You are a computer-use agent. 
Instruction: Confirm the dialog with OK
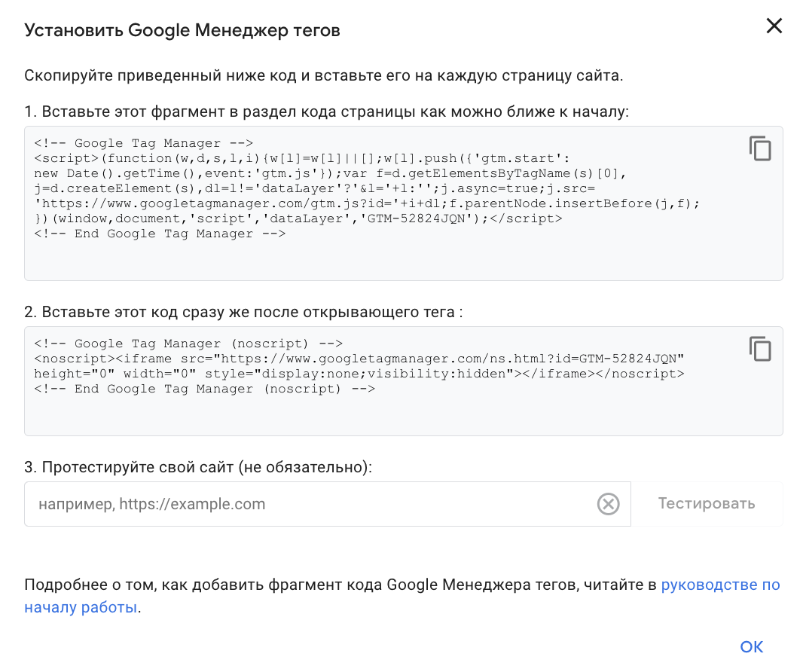click(x=751, y=647)
